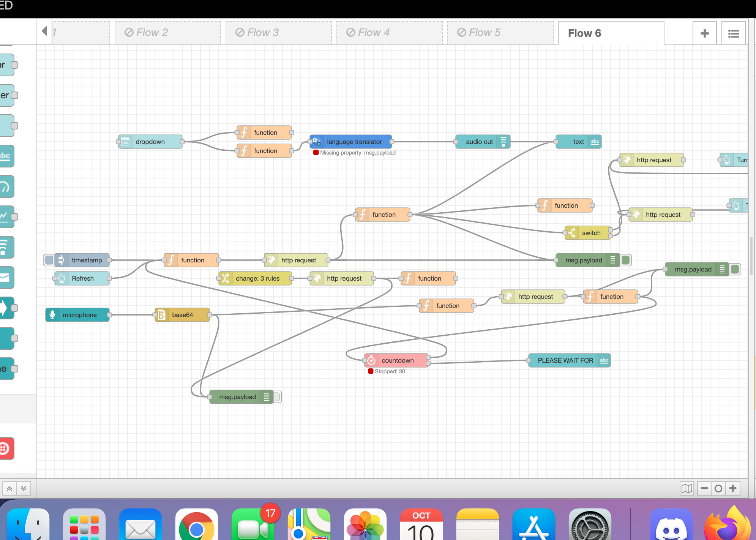
Task: Click the countdown node timer icon
Action: [371, 360]
